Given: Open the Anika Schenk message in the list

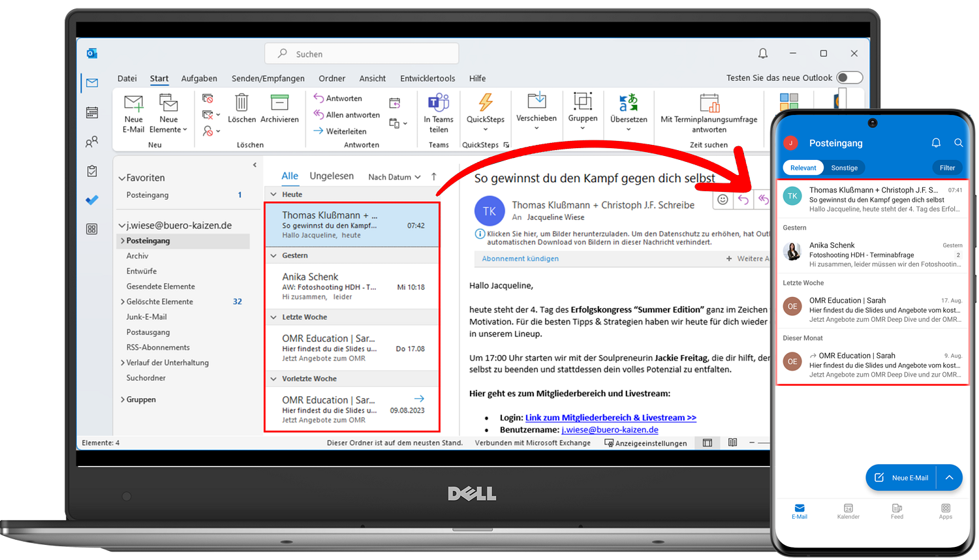Looking at the screenshot, I should [x=352, y=286].
